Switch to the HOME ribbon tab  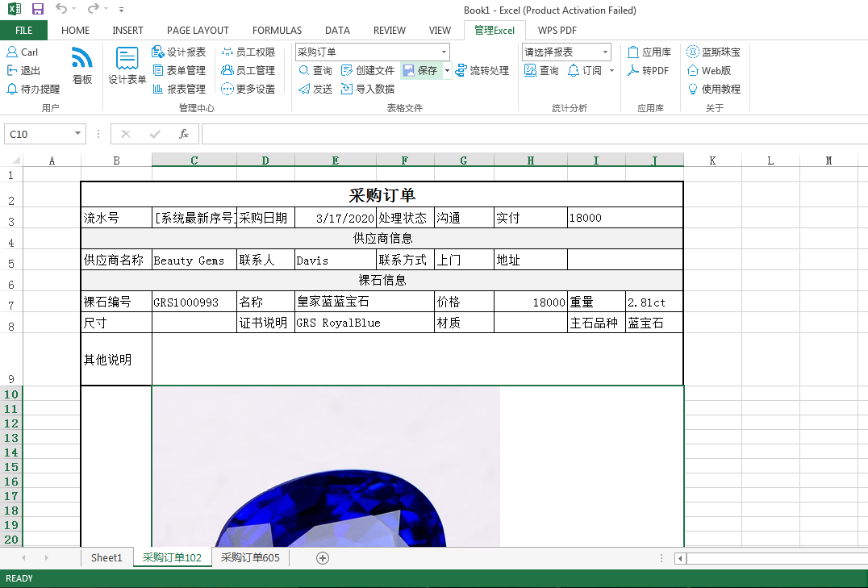click(75, 31)
